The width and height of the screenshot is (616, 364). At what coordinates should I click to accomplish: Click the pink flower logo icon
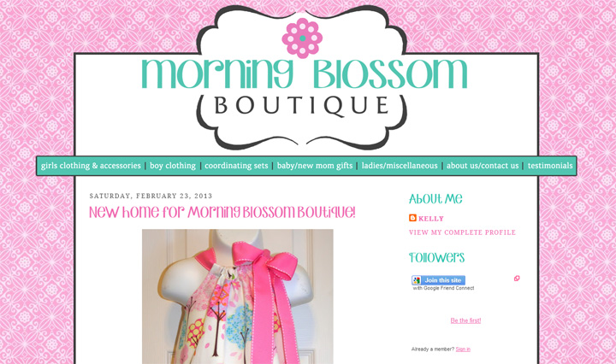302,38
